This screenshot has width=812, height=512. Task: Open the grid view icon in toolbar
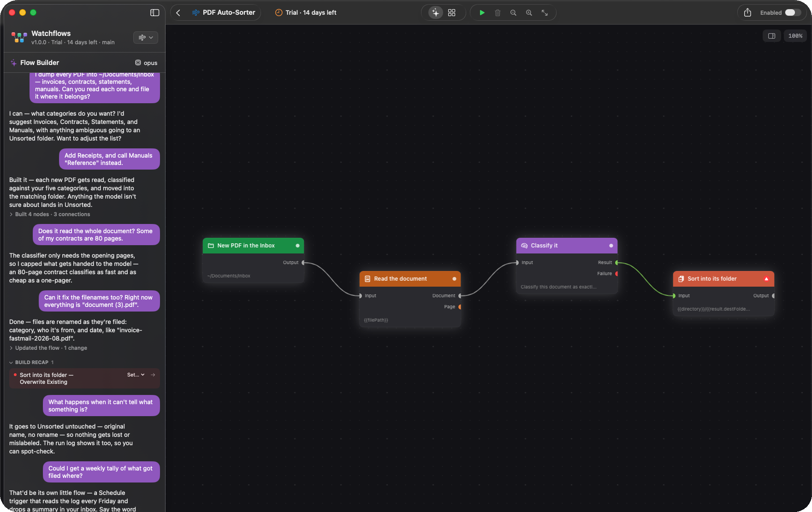[452, 13]
